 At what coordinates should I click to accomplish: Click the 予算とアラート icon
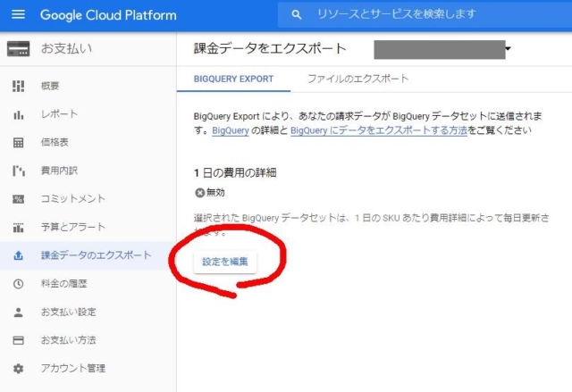pyautogui.click(x=18, y=228)
